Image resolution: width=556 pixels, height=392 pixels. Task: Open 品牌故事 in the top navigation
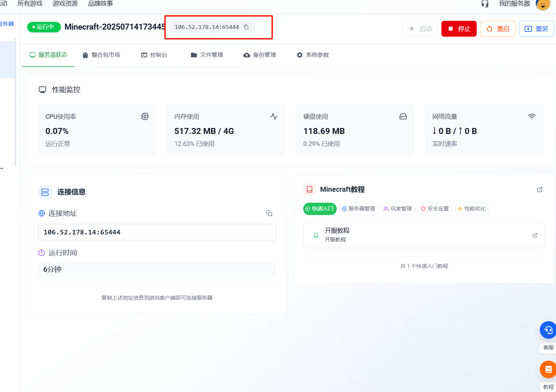100,4
